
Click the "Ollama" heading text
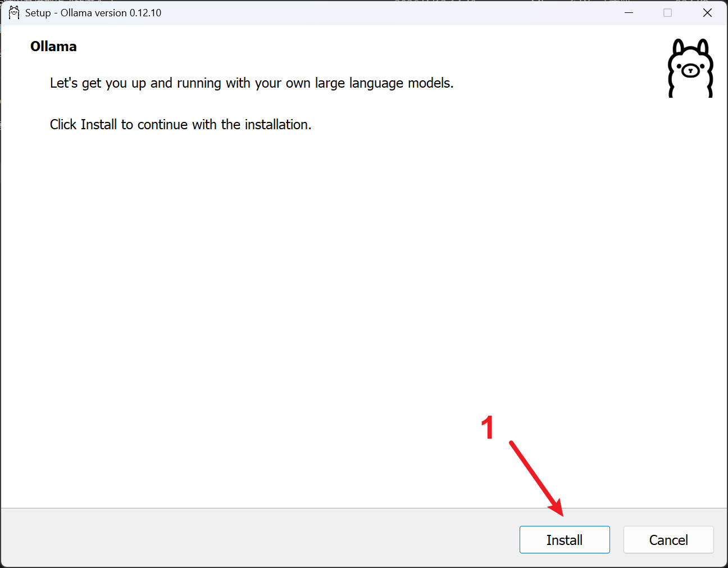tap(53, 46)
